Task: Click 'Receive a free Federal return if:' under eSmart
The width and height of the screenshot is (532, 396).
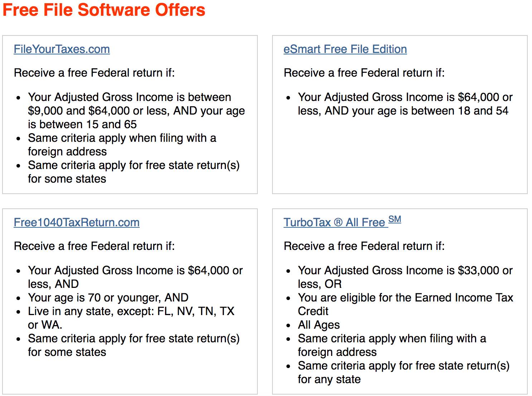Action: [364, 73]
